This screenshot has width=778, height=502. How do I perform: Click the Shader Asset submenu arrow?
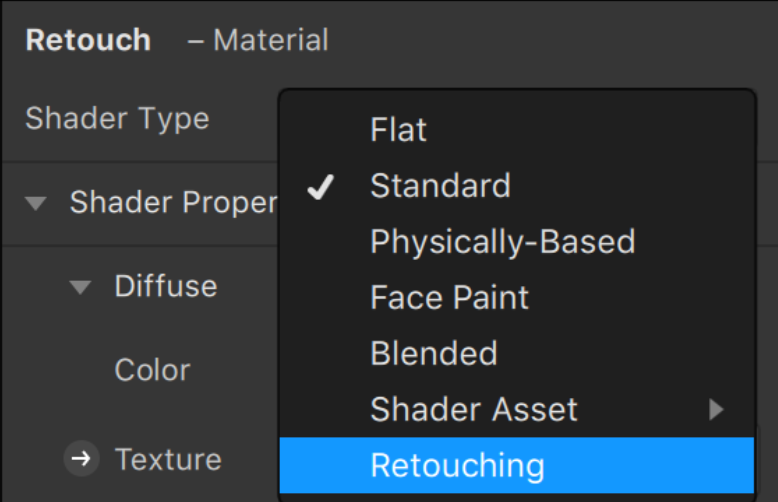(716, 410)
